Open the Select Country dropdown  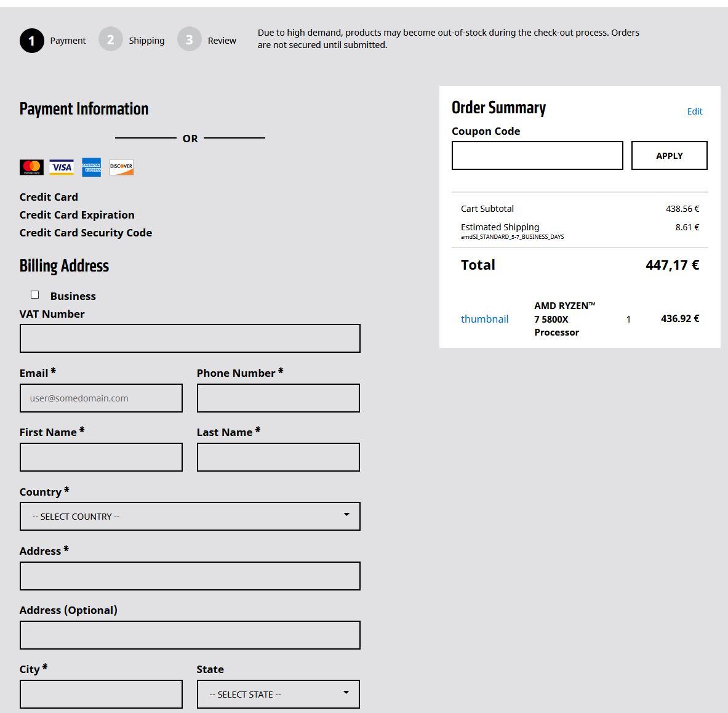click(190, 516)
